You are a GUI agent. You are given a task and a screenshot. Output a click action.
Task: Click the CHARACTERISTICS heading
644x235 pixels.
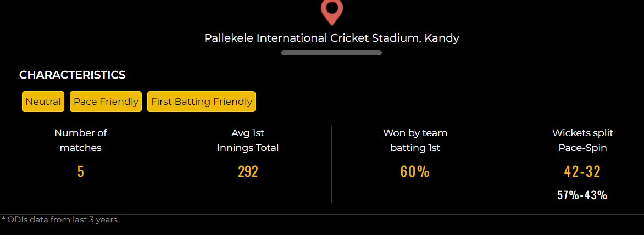point(73,75)
